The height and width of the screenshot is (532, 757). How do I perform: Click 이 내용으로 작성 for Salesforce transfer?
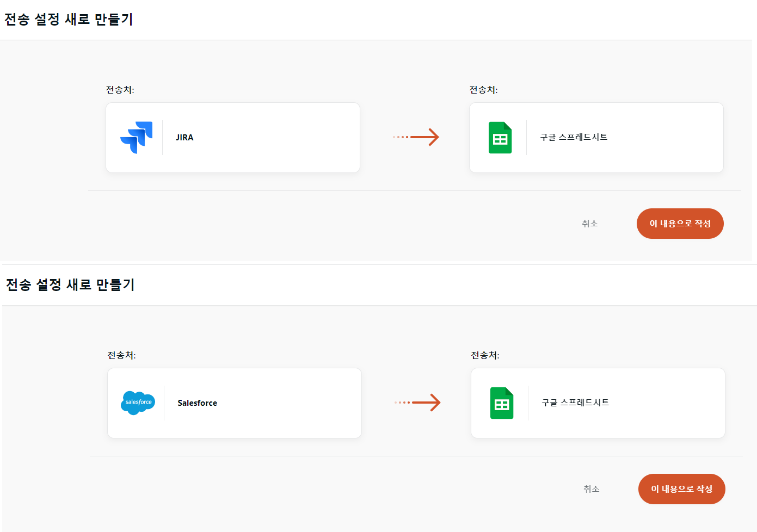click(x=682, y=489)
